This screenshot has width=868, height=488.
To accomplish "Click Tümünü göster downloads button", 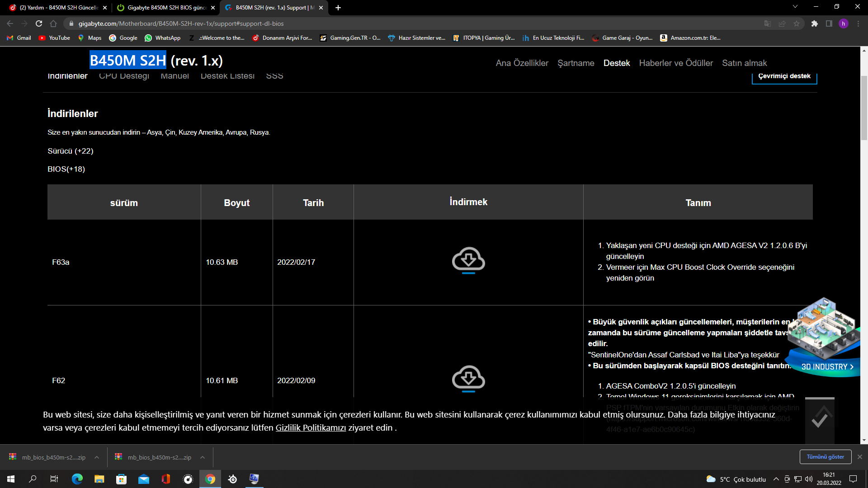I will (826, 457).
